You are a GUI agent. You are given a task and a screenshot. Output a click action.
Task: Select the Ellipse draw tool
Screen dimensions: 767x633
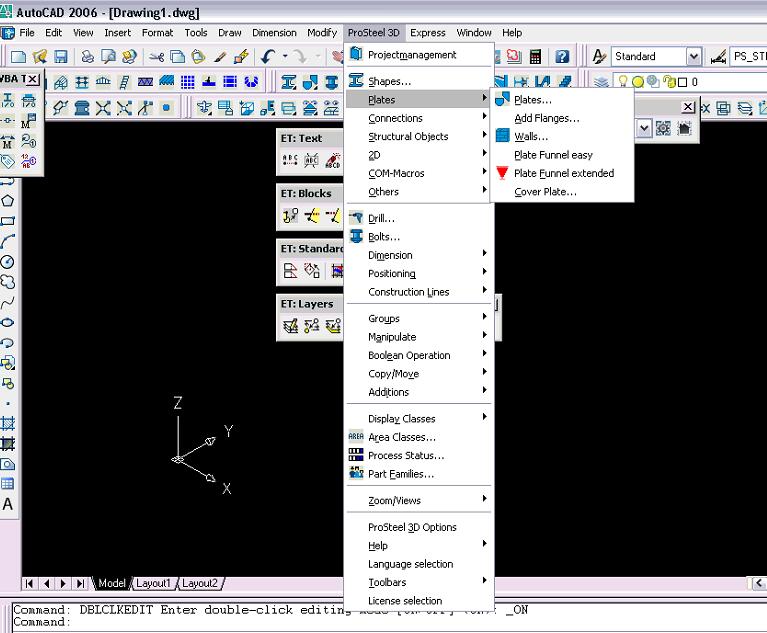point(8,322)
